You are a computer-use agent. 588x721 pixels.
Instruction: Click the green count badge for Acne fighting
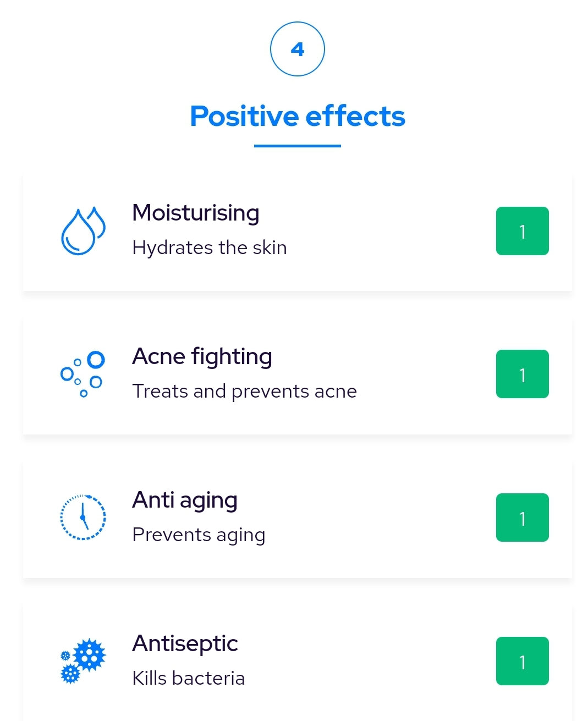pos(522,374)
